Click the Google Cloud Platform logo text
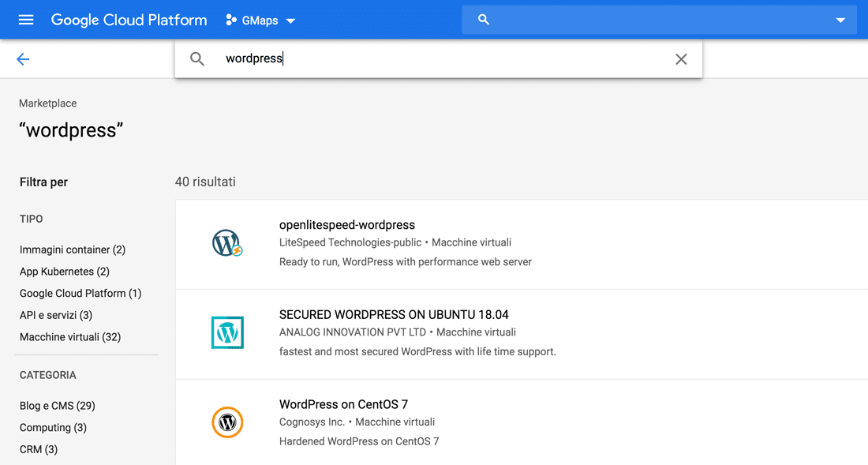868x465 pixels. tap(129, 20)
